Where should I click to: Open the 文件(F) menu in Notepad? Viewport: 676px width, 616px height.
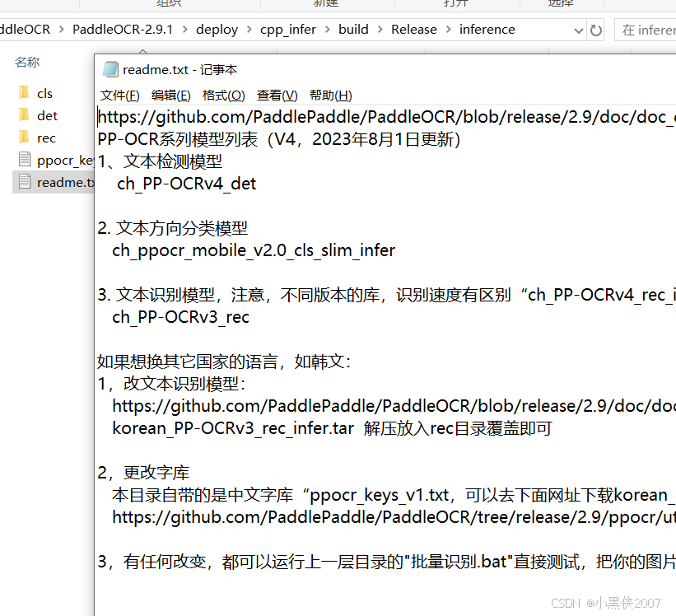(x=119, y=95)
